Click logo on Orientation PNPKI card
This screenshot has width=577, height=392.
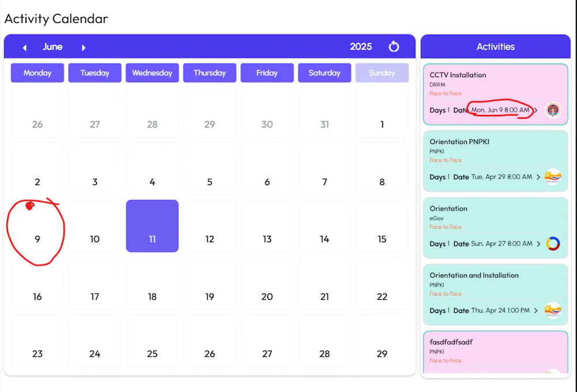[x=553, y=177]
